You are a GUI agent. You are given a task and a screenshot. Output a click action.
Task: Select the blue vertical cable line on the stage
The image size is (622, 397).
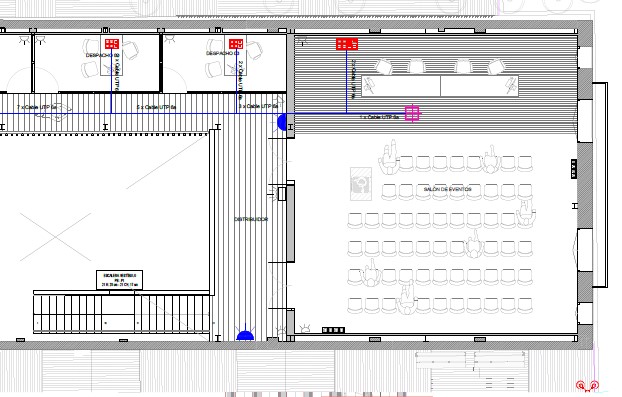(x=347, y=81)
